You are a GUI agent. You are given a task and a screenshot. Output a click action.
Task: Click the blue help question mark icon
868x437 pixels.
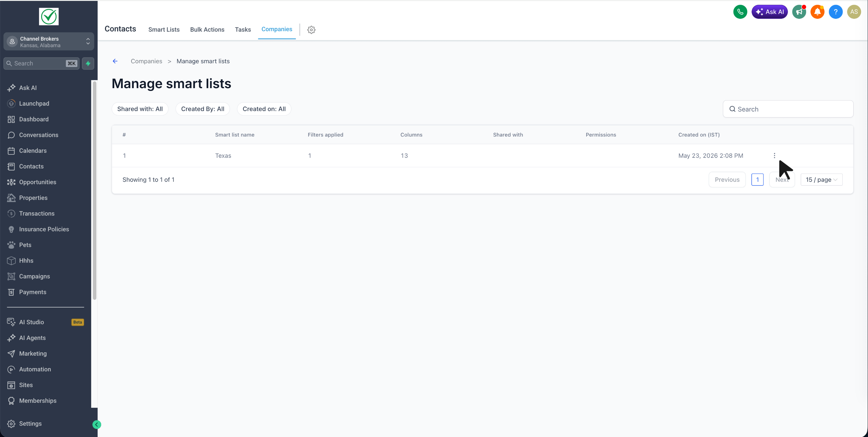point(836,12)
